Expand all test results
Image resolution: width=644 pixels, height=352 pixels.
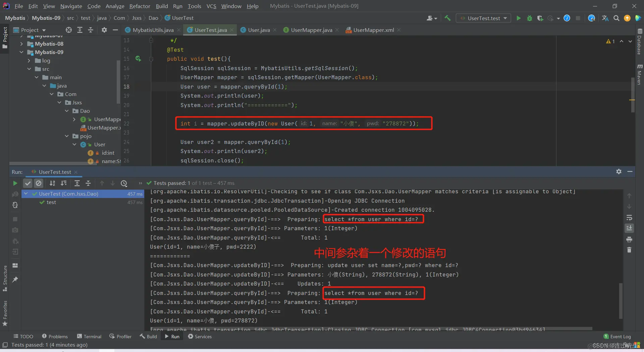77,183
